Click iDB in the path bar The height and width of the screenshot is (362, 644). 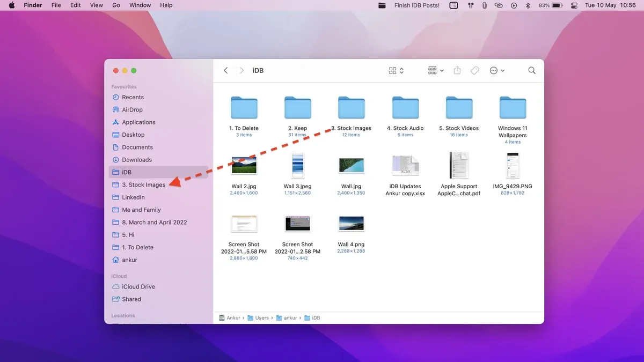[312, 318]
